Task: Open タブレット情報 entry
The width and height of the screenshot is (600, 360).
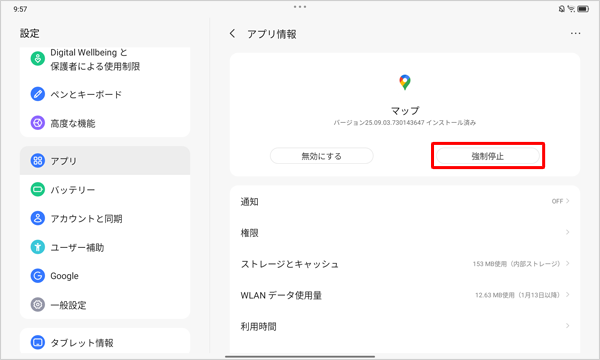Action: coord(105,341)
